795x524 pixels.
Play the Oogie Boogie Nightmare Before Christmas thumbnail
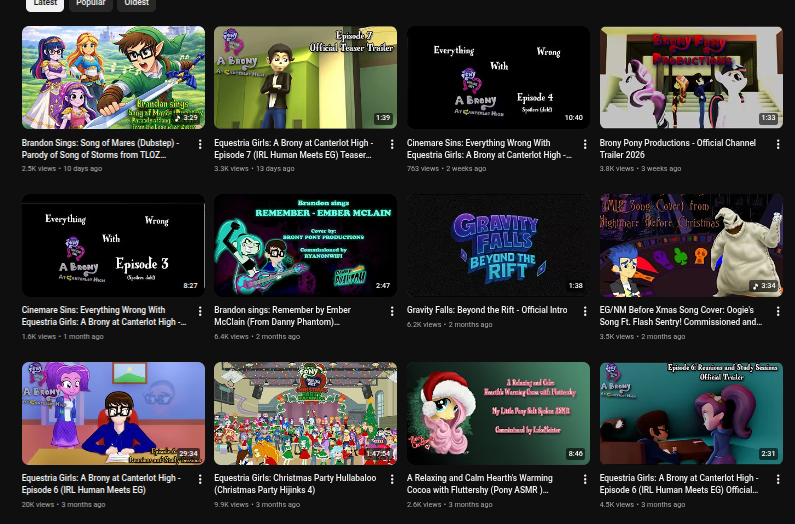(691, 246)
